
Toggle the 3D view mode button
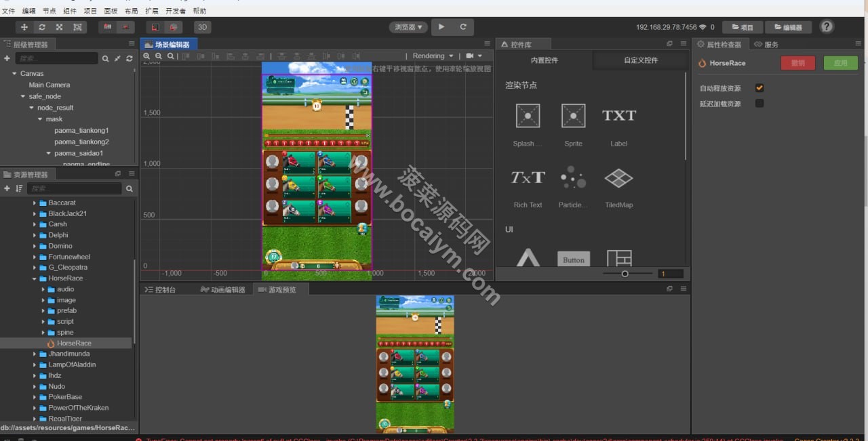[x=202, y=27]
